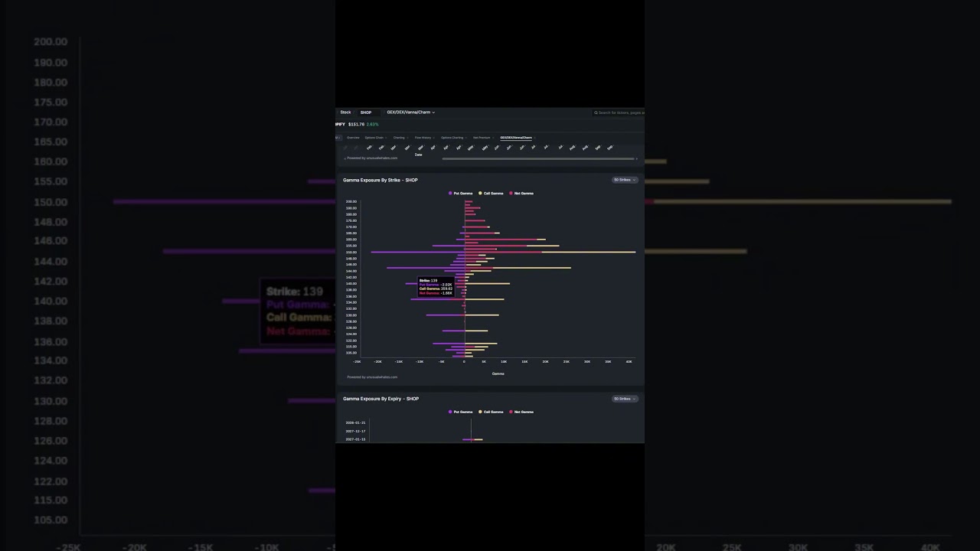
Task: Open the GEX/DEX/Vanna/Charm header dropdown
Action: 411,112
